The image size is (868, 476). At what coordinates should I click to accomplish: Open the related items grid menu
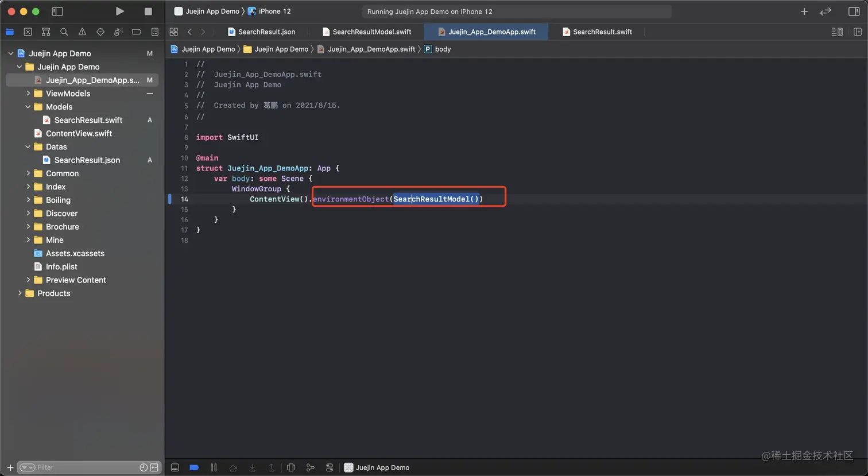point(174,32)
